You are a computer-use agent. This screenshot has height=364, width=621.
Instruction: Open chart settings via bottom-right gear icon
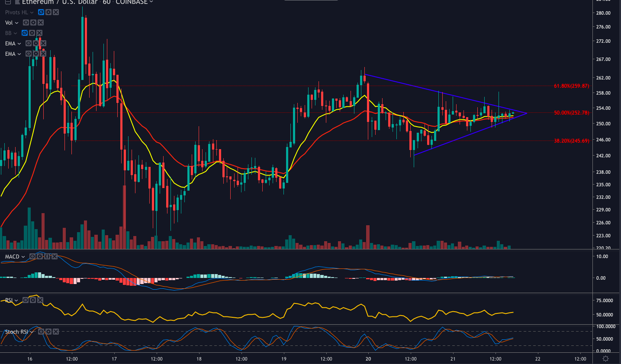click(x=605, y=358)
